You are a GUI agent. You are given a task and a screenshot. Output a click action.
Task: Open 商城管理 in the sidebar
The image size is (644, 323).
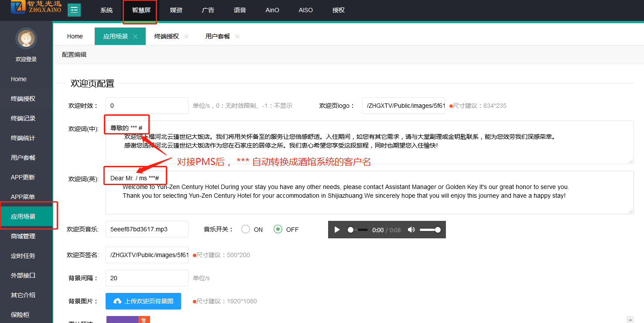(23, 236)
